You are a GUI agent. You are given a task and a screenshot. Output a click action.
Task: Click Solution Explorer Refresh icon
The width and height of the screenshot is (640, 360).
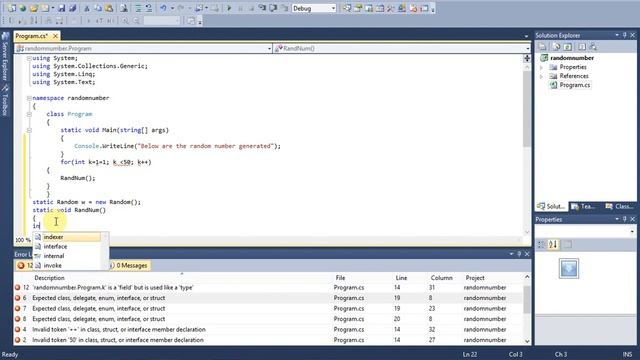point(568,47)
